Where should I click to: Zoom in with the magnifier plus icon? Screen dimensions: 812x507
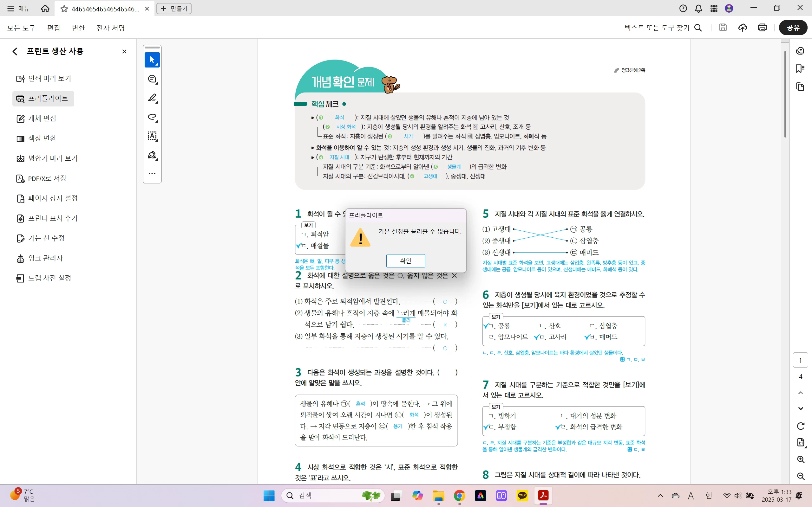(801, 459)
